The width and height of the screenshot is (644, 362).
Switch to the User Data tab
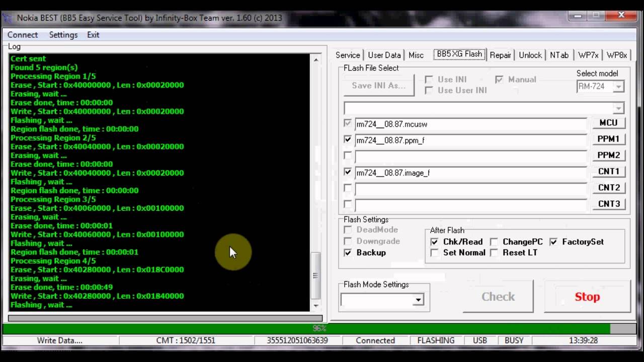pyautogui.click(x=384, y=55)
